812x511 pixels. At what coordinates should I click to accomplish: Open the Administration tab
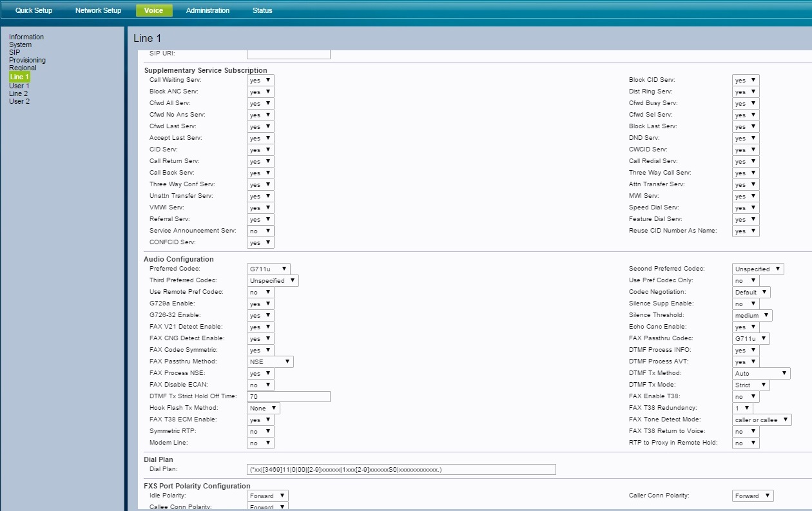tap(208, 10)
